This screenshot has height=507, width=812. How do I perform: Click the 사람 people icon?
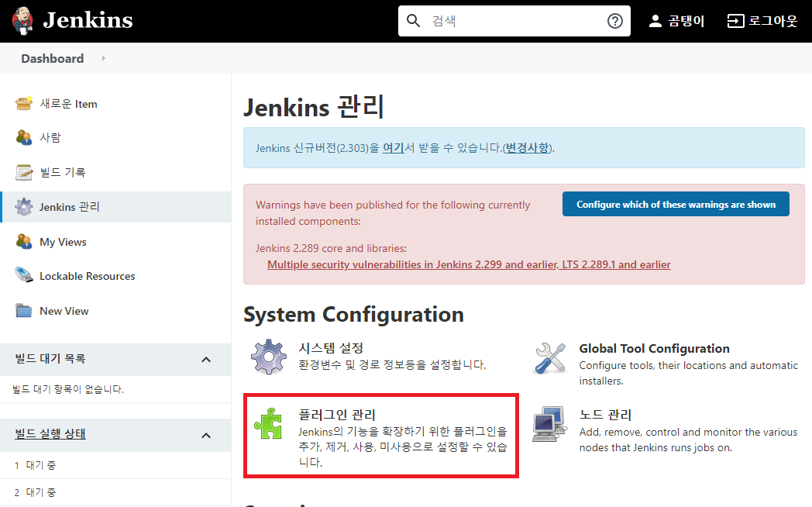coord(24,138)
